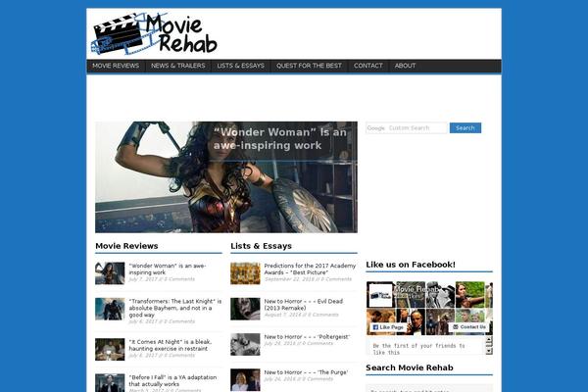The height and width of the screenshot is (392, 588).
Task: Open New to Horror Evil Dead article
Action: pos(304,305)
